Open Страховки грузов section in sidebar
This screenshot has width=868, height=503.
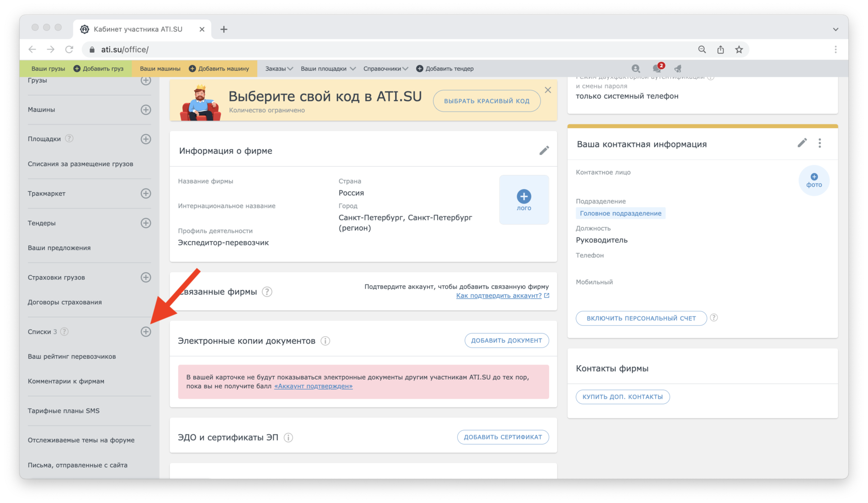click(x=56, y=277)
